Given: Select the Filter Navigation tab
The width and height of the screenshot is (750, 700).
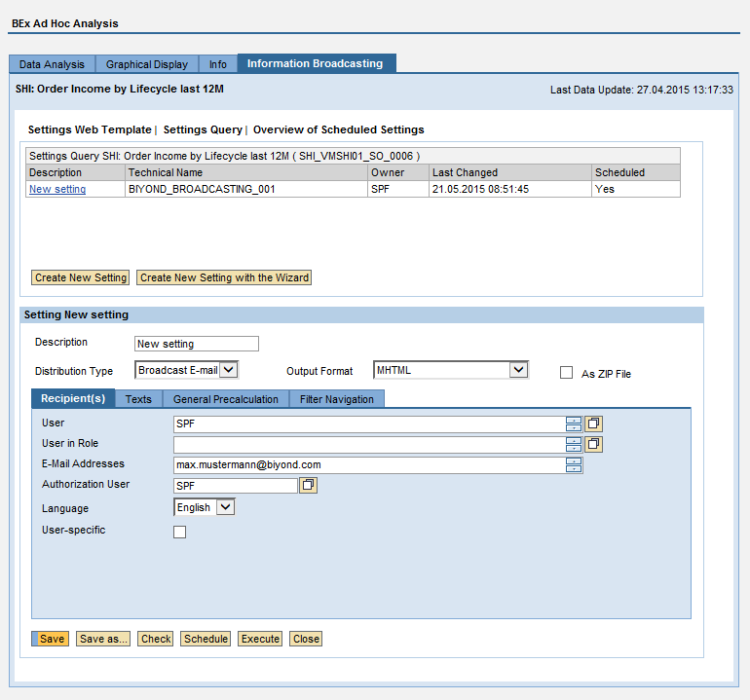Looking at the screenshot, I should tap(336, 399).
